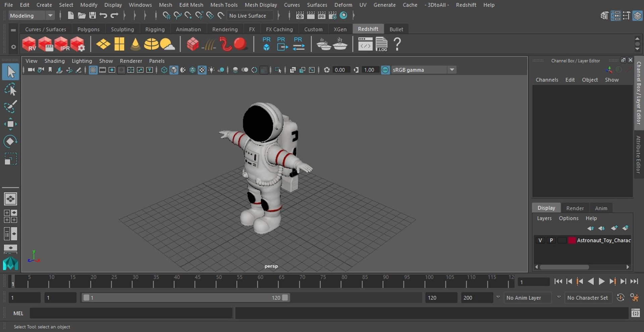Click the Redshift script editor code icon

pos(365,44)
